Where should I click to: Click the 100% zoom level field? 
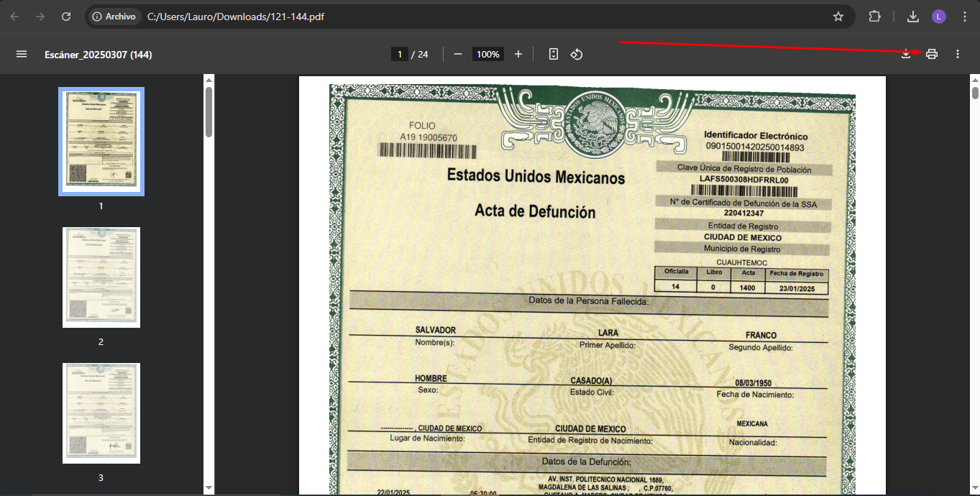point(487,54)
